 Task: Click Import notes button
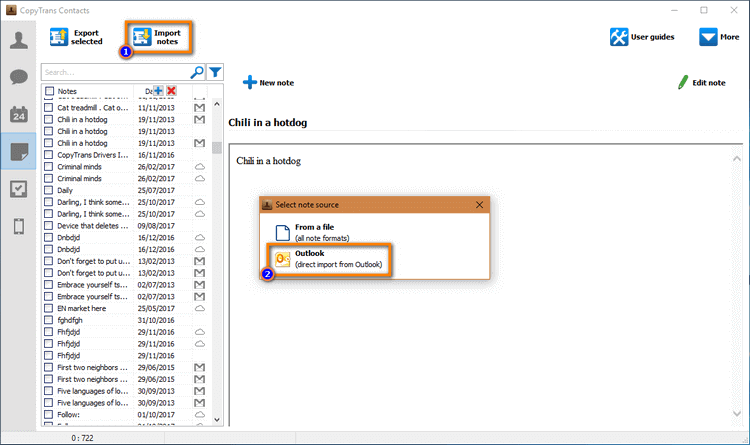pyautogui.click(x=157, y=37)
